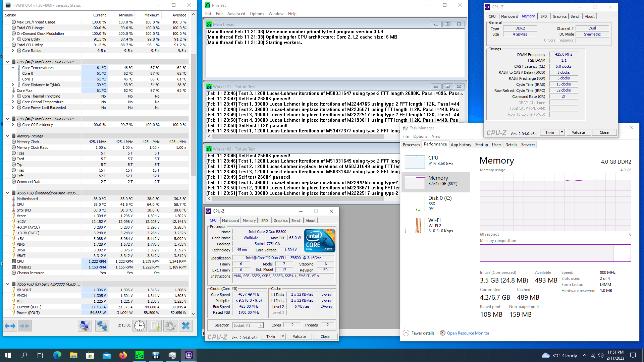Viewport: 644px width, 362px height.
Task: Open Microsoft Edge from taskbar
Action: [57, 355]
